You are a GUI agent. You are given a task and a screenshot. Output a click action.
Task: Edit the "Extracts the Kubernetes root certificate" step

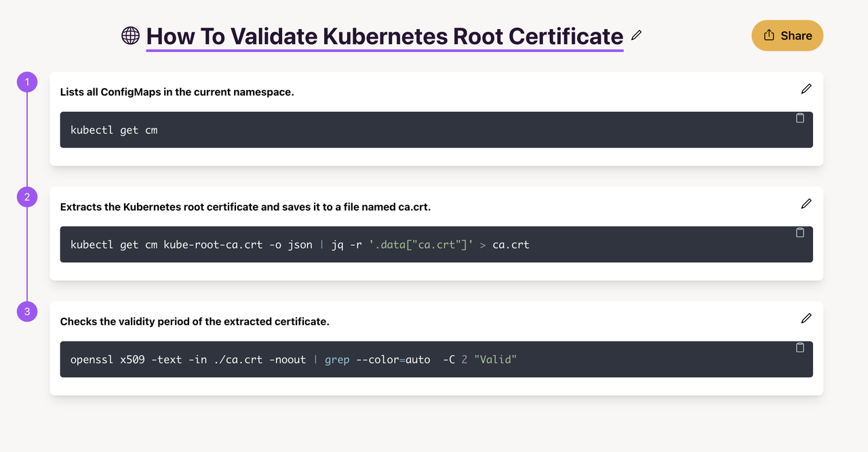(x=806, y=203)
